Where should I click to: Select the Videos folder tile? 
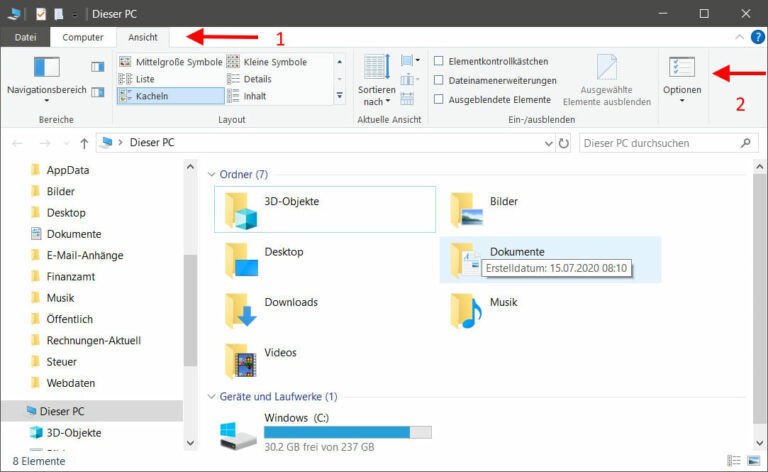[x=325, y=361]
